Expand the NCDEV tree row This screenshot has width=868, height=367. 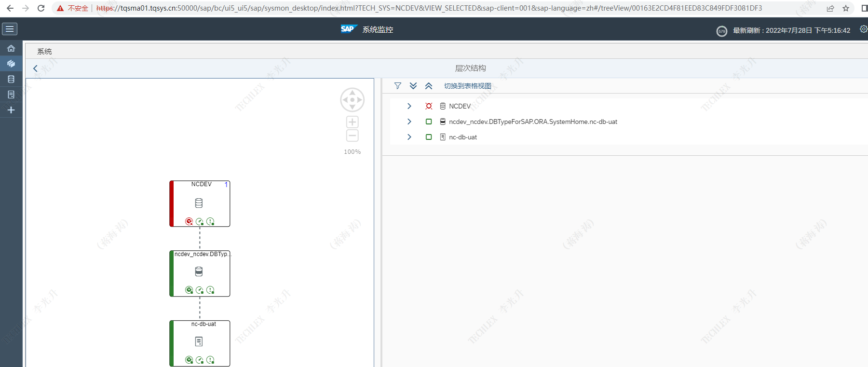pyautogui.click(x=409, y=106)
